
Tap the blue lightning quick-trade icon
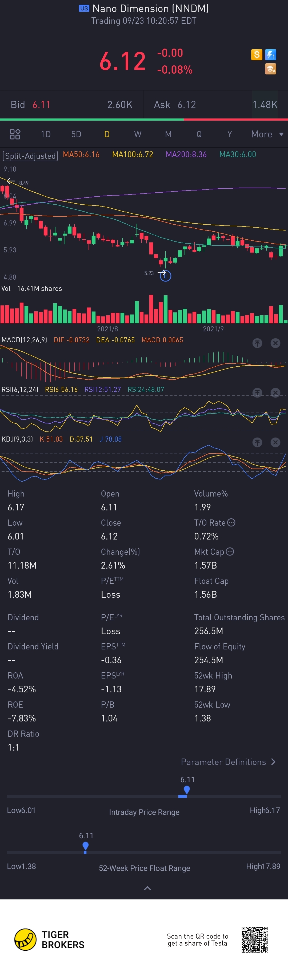(x=270, y=55)
